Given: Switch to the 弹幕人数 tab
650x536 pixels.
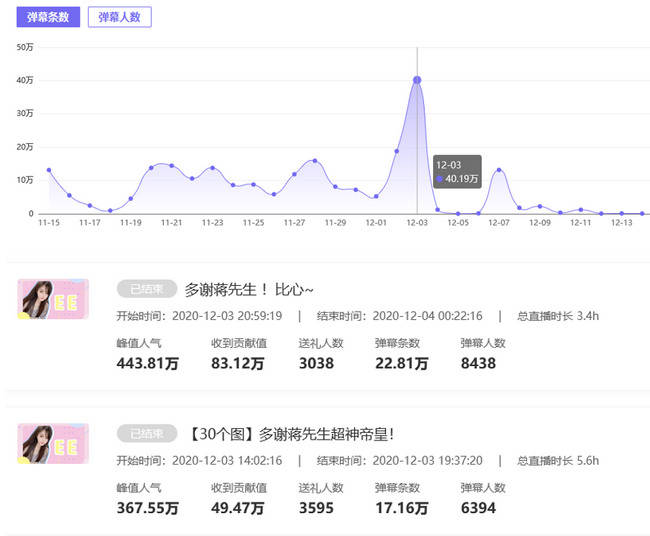Looking at the screenshot, I should (x=120, y=17).
